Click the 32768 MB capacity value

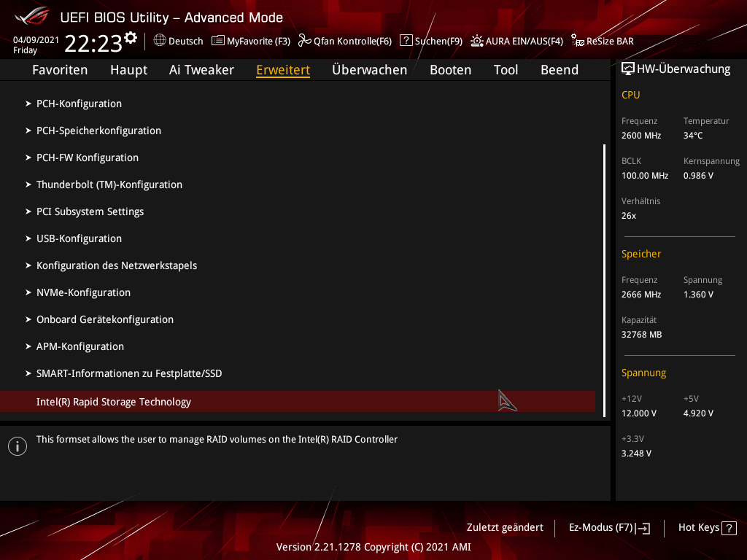pyautogui.click(x=642, y=335)
